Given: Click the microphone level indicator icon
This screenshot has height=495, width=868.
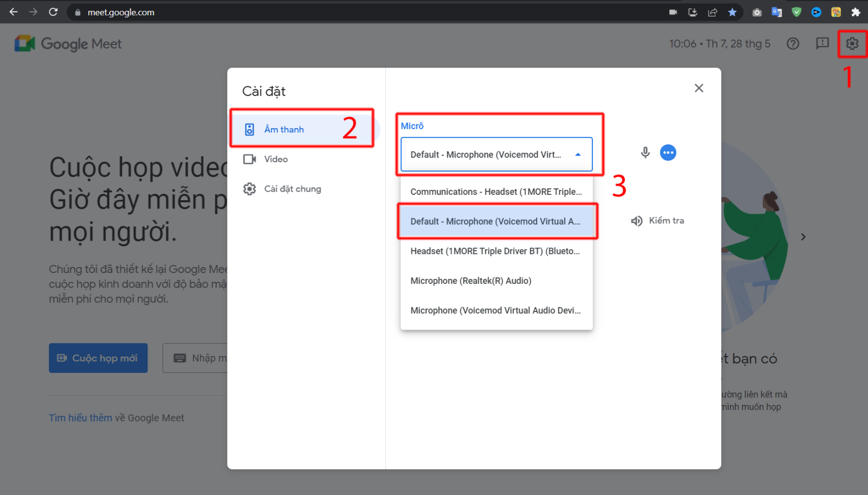Looking at the screenshot, I should (645, 153).
